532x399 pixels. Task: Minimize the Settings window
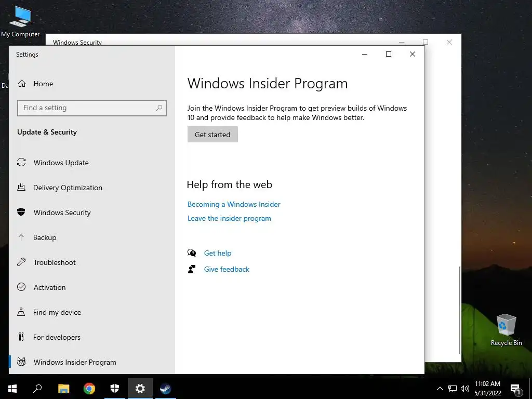click(365, 54)
